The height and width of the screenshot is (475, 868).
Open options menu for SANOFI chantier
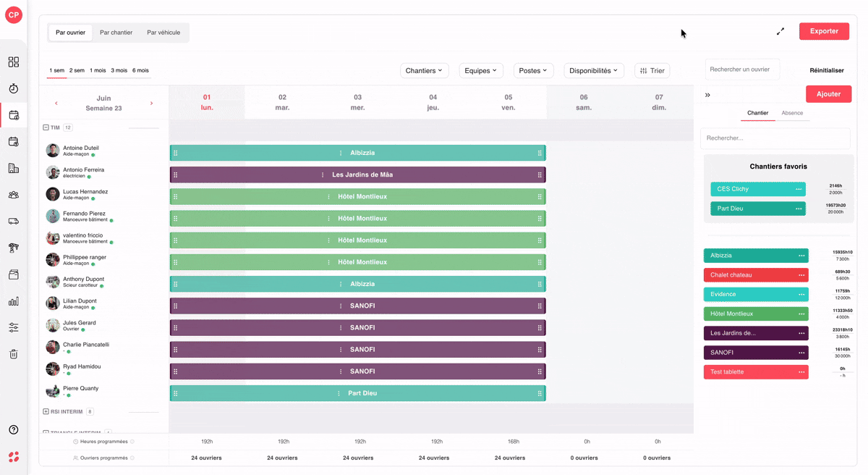pos(801,353)
